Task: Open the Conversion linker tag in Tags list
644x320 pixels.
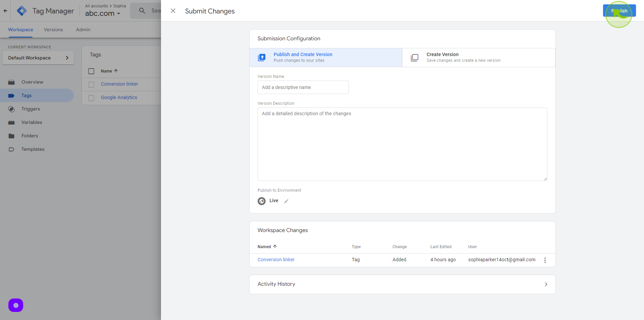Action: pos(119,84)
